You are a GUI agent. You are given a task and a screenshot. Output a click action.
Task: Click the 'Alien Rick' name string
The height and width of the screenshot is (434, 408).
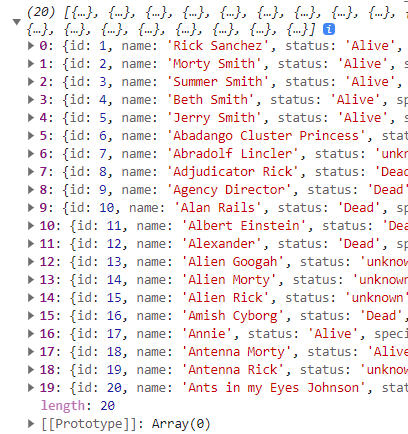click(225, 298)
